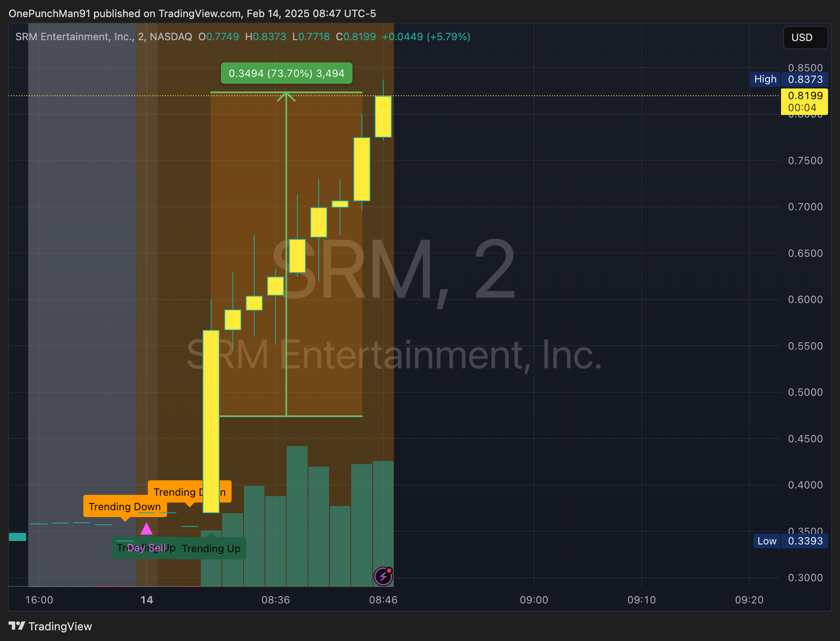Open the USD currency selector

(x=805, y=38)
